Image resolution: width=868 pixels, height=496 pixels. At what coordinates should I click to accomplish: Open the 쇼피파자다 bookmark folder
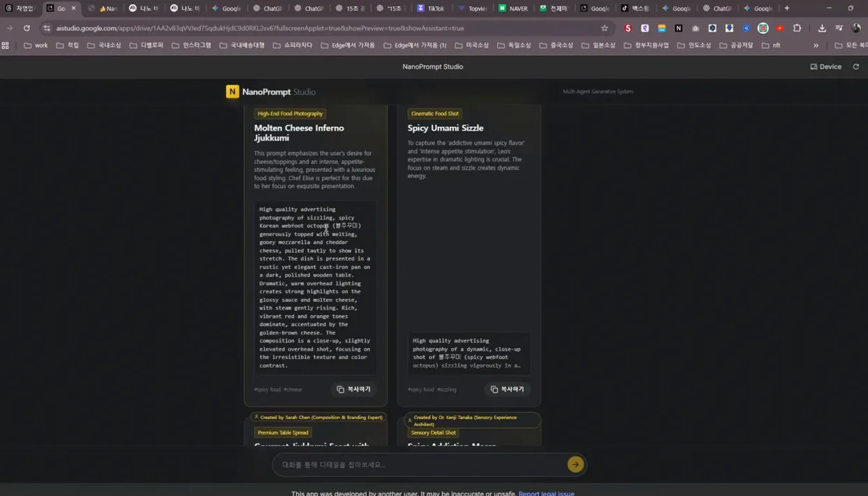click(x=293, y=45)
